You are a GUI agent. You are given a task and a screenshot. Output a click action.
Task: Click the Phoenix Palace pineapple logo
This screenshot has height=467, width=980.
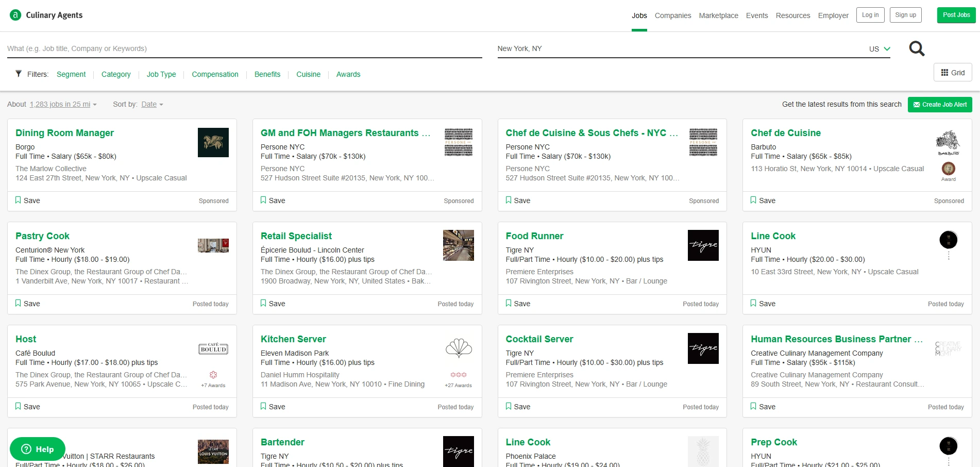tap(703, 452)
